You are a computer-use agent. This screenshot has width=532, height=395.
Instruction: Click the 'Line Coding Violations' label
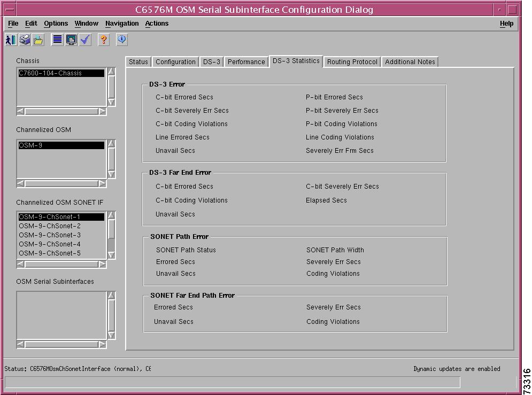tap(340, 137)
